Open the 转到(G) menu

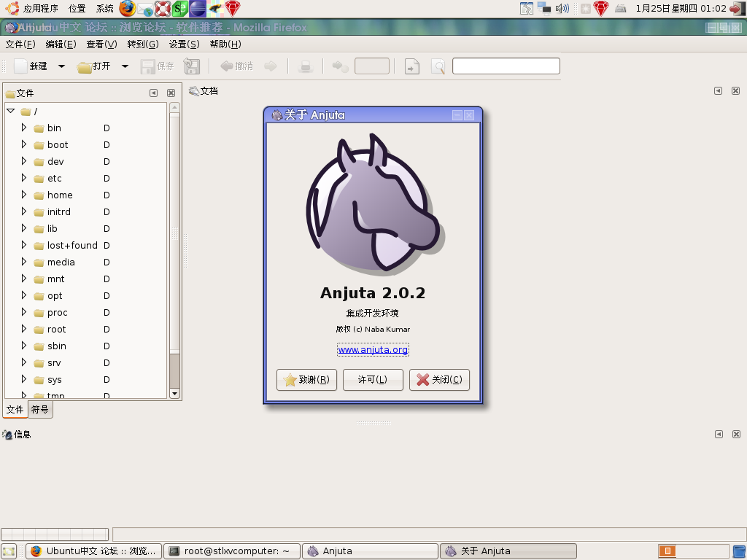(143, 44)
